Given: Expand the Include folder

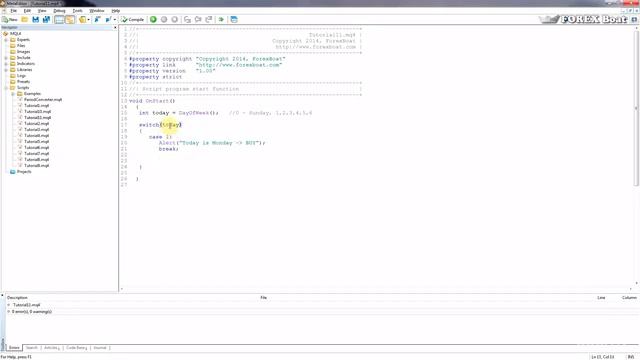Looking at the screenshot, I should point(6,58).
